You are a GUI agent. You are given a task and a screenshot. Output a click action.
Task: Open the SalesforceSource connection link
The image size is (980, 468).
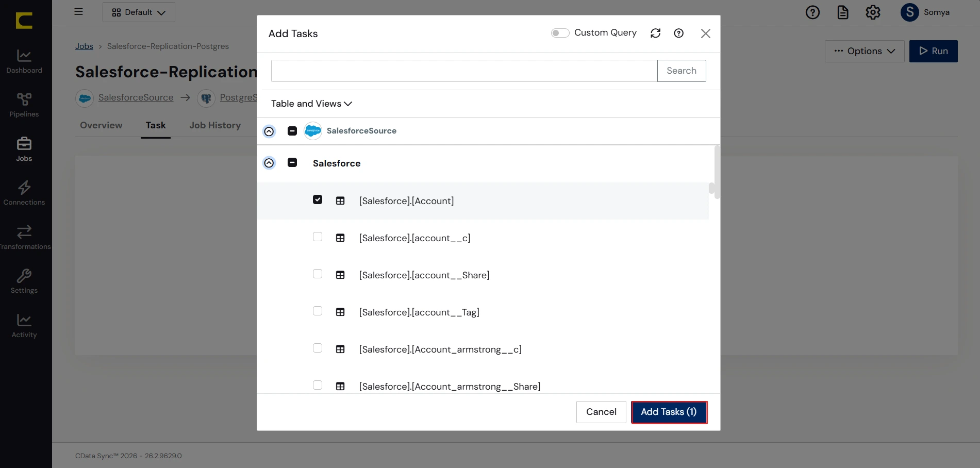[136, 97]
